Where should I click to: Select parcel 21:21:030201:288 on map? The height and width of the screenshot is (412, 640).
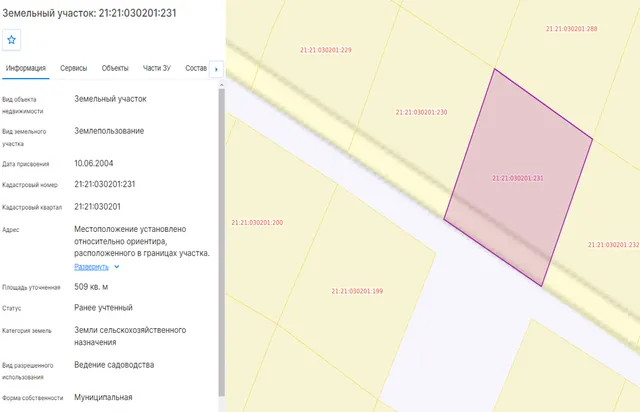pyautogui.click(x=571, y=29)
